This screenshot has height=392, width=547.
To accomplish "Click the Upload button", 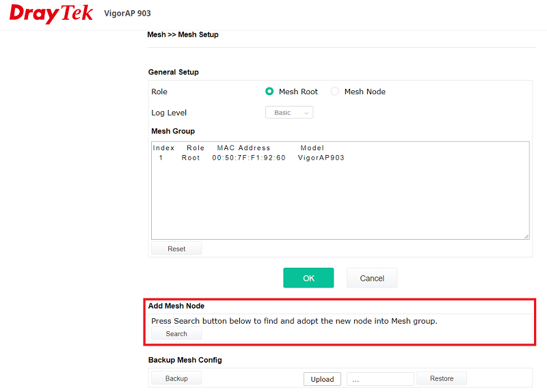I will [x=322, y=379].
